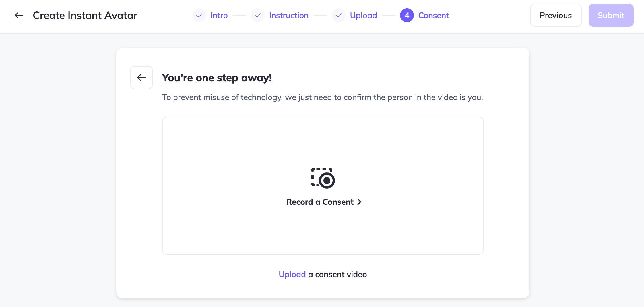The width and height of the screenshot is (644, 307).
Task: Click the checkmark icon for Upload step
Action: (x=338, y=15)
